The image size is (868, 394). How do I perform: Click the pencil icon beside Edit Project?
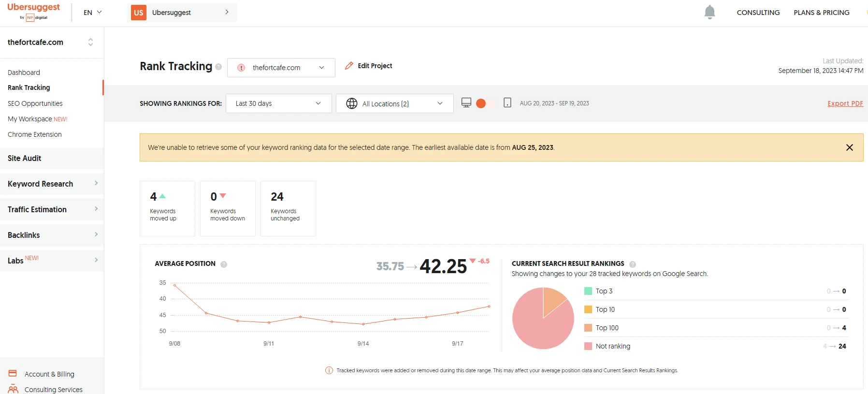click(349, 66)
